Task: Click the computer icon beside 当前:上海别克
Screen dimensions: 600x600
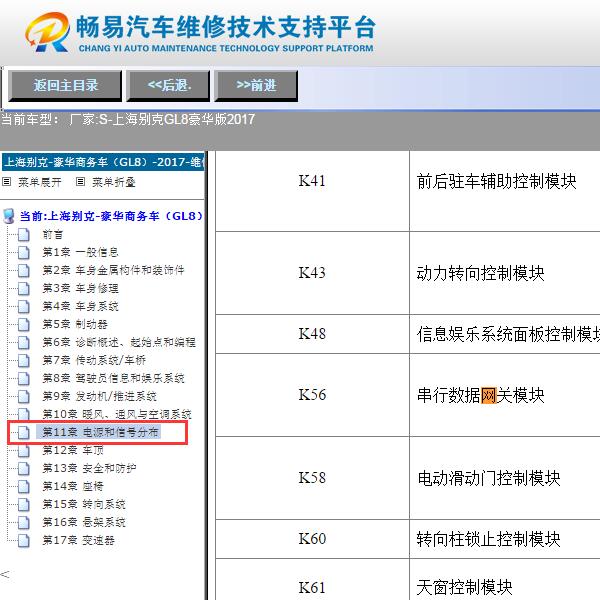Action: (x=8, y=216)
